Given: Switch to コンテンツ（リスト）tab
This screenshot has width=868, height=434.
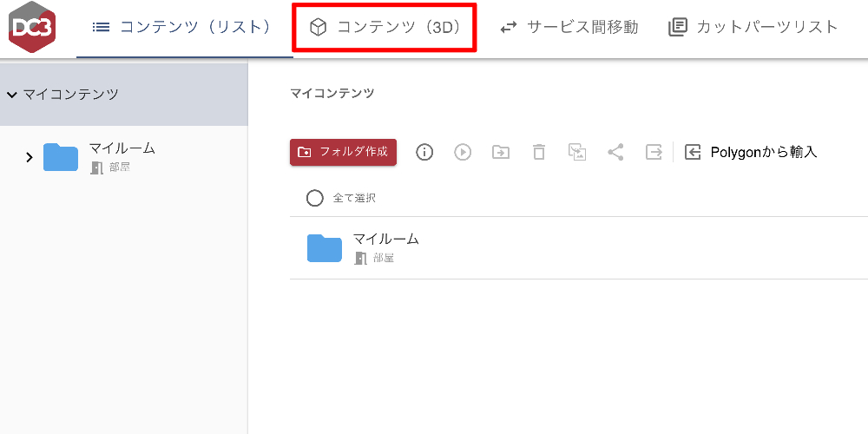Looking at the screenshot, I should (x=184, y=27).
